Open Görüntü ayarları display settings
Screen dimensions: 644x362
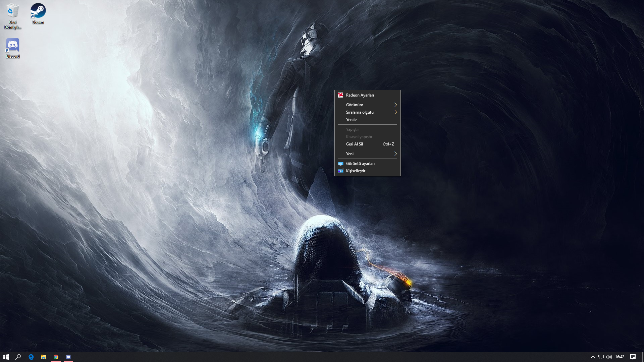[x=360, y=164]
